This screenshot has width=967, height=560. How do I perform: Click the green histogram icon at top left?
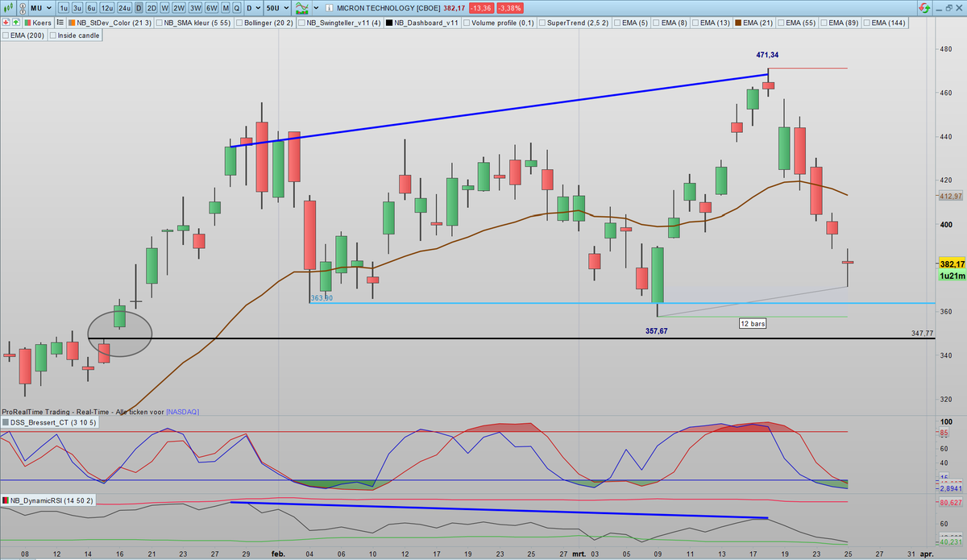pyautogui.click(x=7, y=8)
